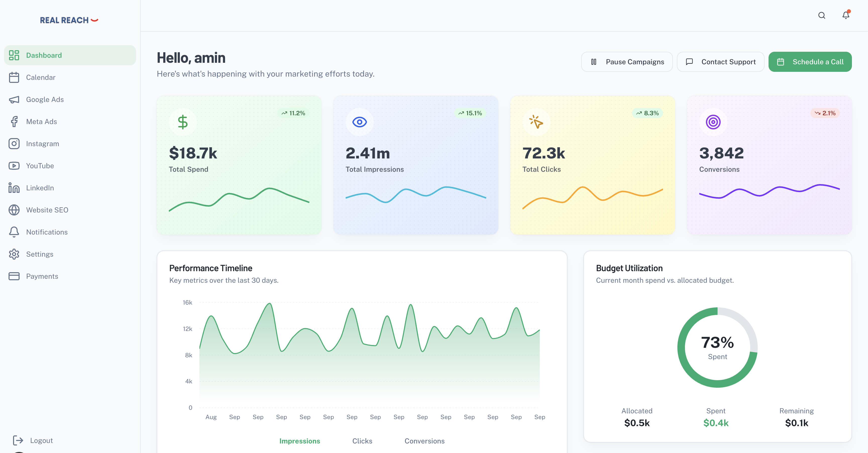The image size is (868, 453).
Task: Click the Google Ads megaphone icon
Action: click(14, 99)
